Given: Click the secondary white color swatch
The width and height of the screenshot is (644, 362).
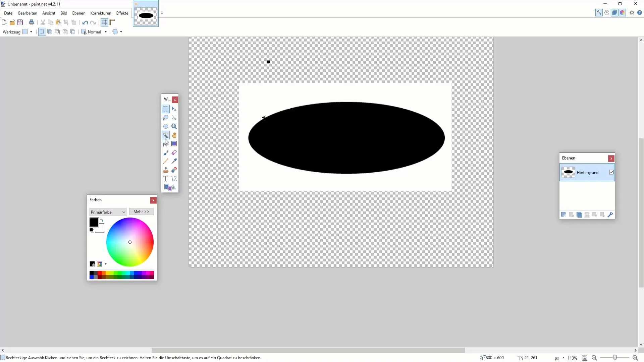Looking at the screenshot, I should (x=101, y=229).
